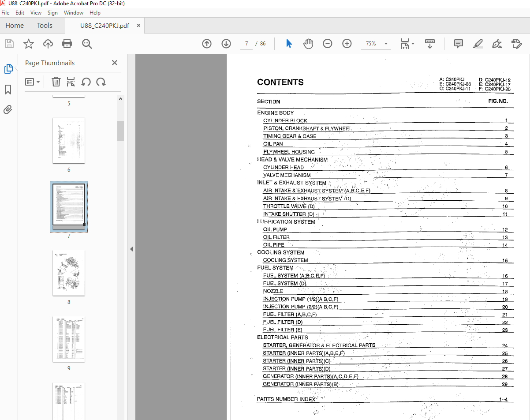Print the document with printer icon

[x=67, y=44]
